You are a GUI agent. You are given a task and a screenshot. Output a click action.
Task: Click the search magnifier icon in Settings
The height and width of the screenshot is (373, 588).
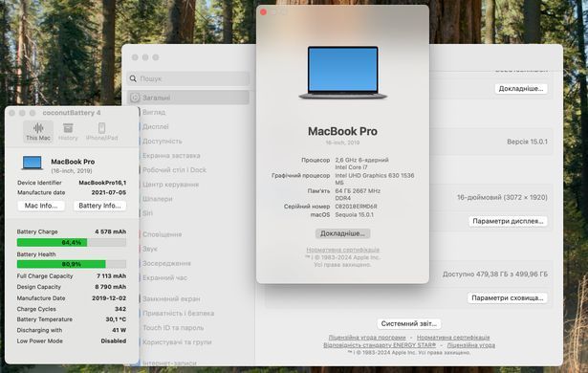[133, 78]
